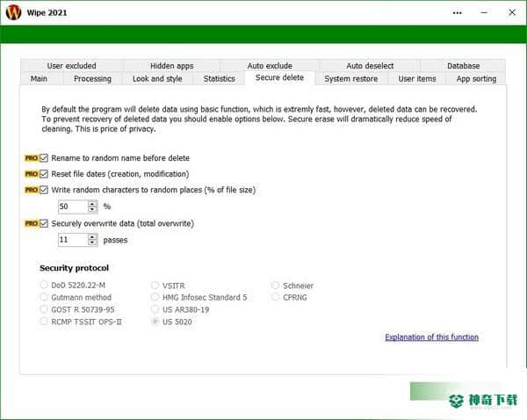Switch to User excluded tab
Screen dimensions: 527x420
click(x=72, y=66)
